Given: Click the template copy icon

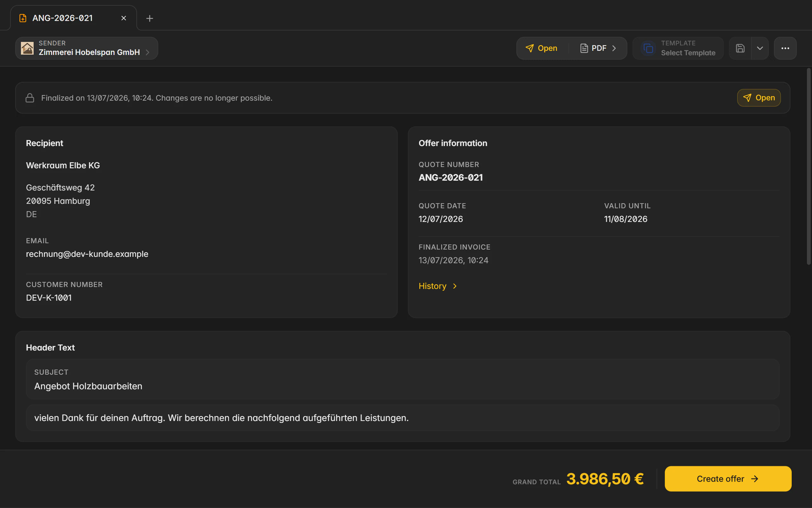Looking at the screenshot, I should (x=648, y=48).
